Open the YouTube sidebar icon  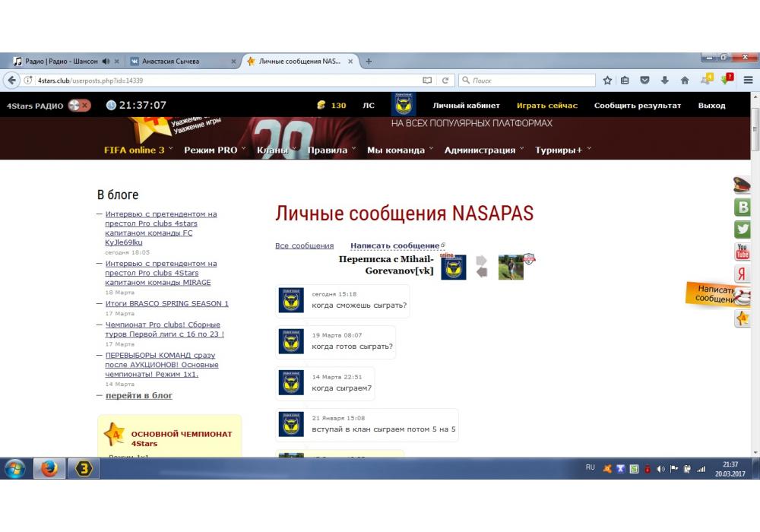(742, 252)
